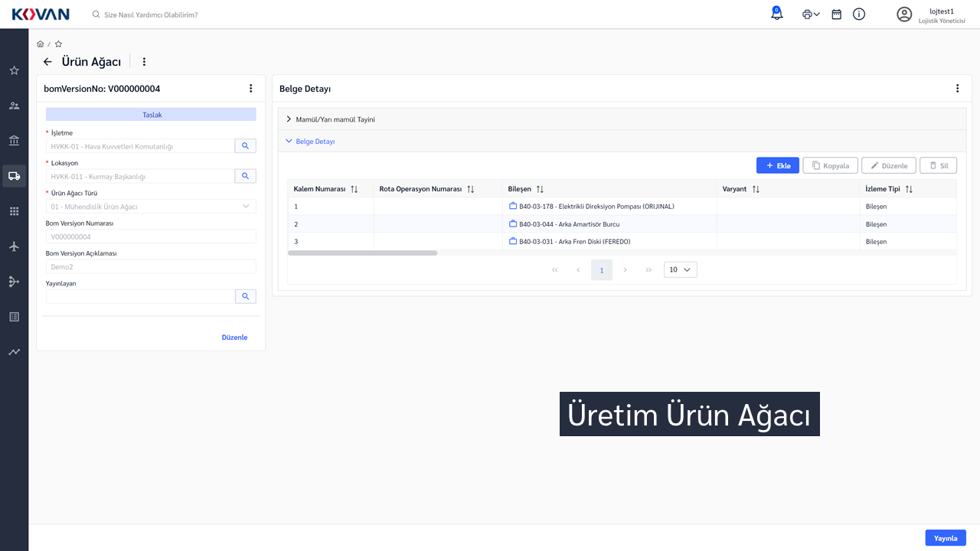The image size is (980, 551).
Task: Click the Bom Versiyon Numarası field
Action: (x=151, y=236)
